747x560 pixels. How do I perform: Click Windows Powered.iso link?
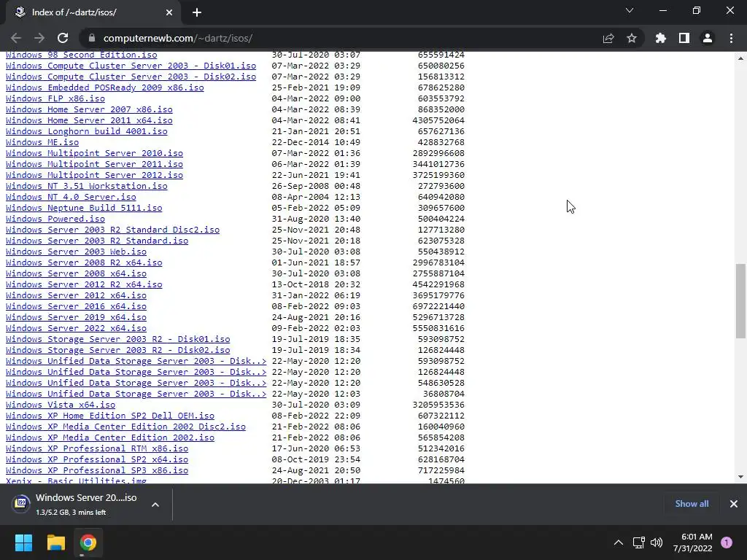[x=55, y=219]
